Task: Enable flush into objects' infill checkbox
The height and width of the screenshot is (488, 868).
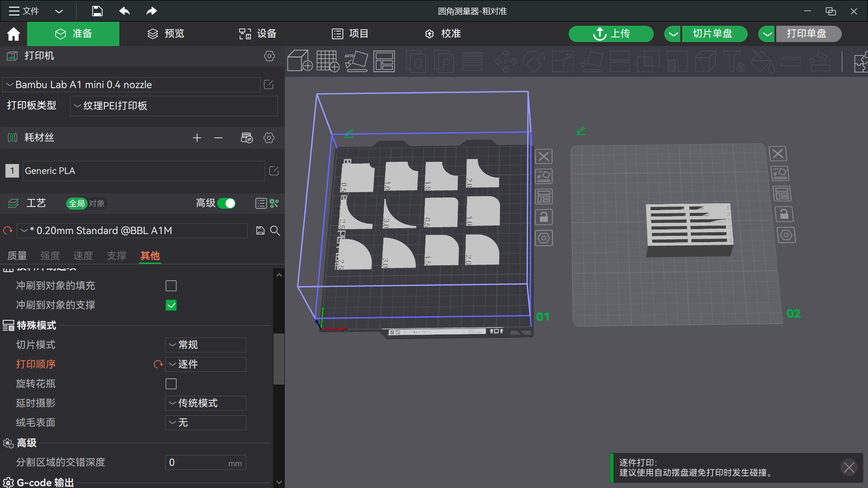Action: point(171,286)
